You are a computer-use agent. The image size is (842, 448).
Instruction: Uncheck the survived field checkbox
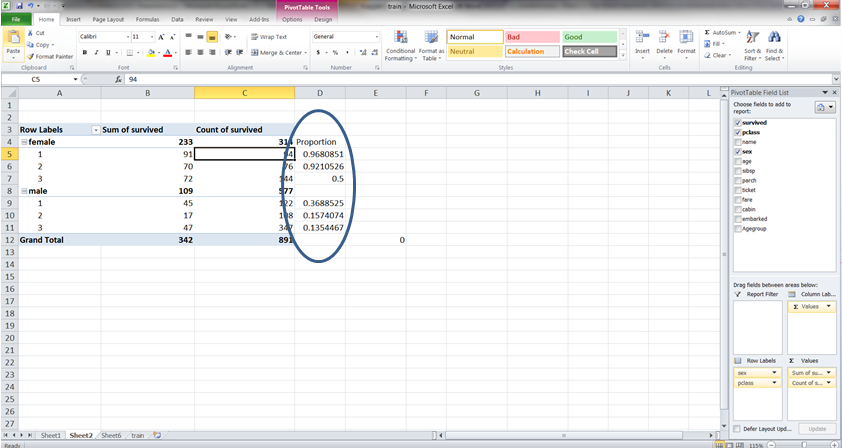tap(738, 123)
